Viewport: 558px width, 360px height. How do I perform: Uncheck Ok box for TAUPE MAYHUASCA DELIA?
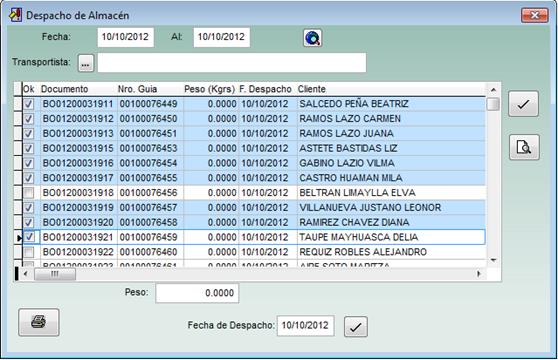click(x=30, y=237)
